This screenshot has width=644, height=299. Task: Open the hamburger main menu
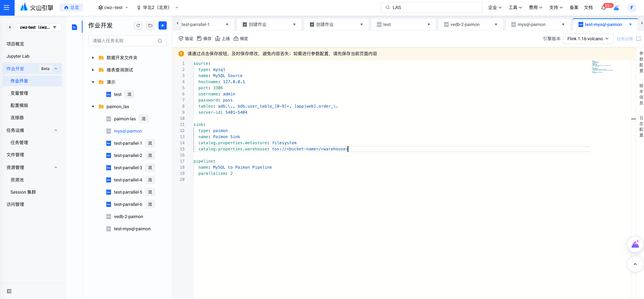tap(7, 7)
